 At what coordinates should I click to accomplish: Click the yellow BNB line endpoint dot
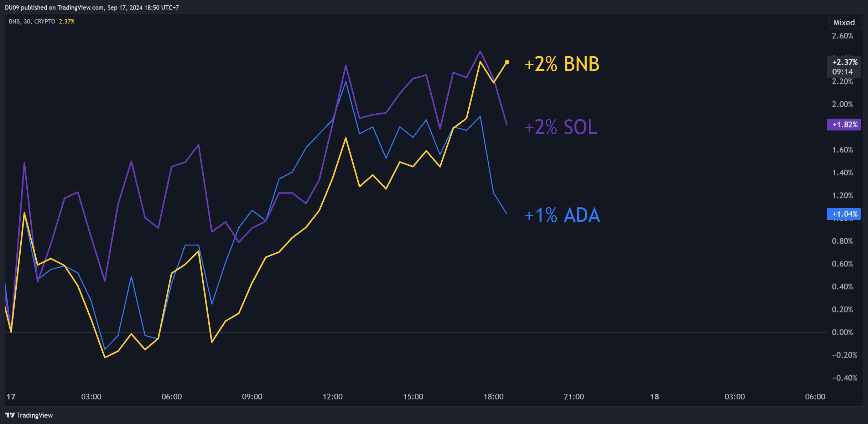click(x=507, y=62)
